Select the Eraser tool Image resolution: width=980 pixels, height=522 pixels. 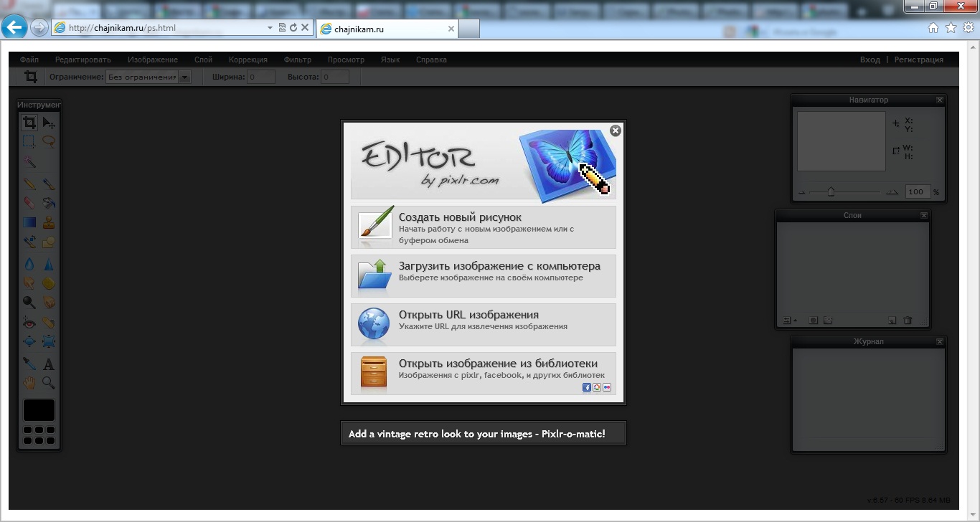[29, 204]
